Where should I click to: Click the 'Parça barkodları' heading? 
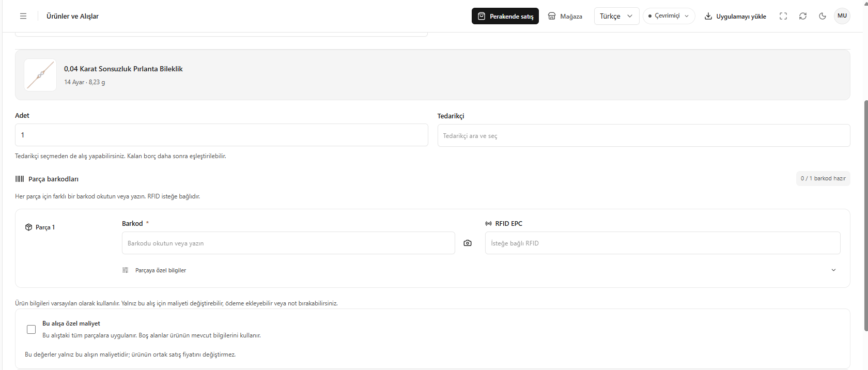tap(53, 179)
